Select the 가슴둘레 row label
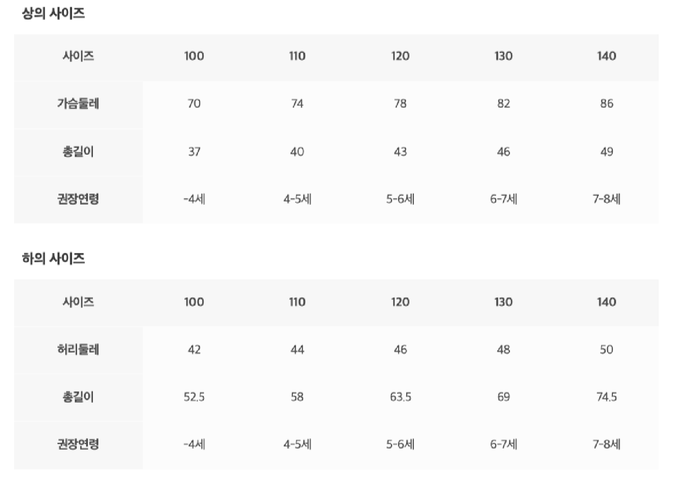Image resolution: width=680 pixels, height=486 pixels. 78,104
